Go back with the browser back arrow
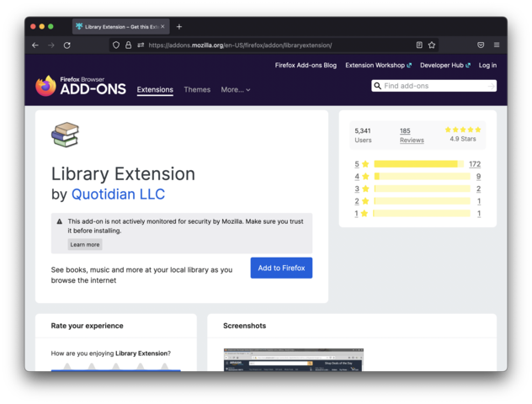The image size is (532, 404). coord(35,45)
